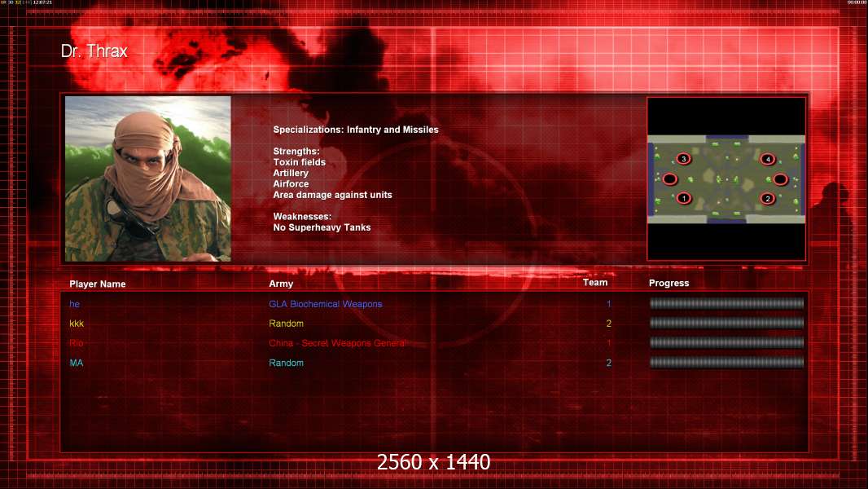Click Specializations: Infantry and Missiles line
The image size is (868, 489).
coord(355,130)
